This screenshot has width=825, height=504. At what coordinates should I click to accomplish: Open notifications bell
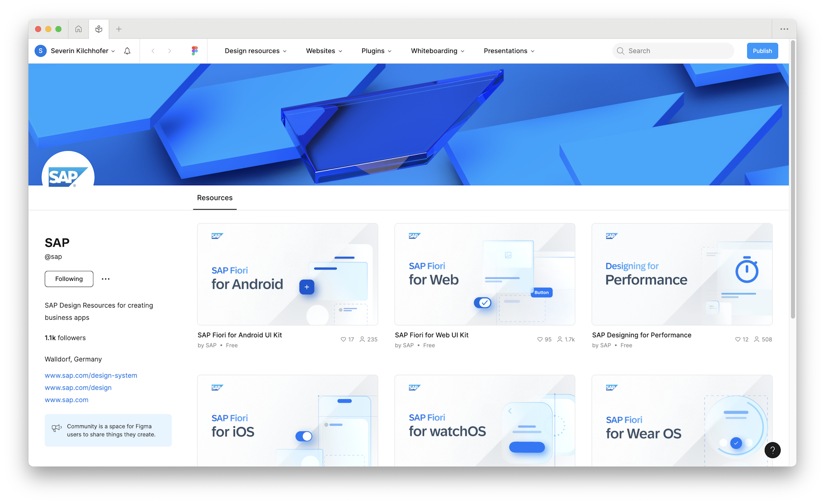coord(127,51)
